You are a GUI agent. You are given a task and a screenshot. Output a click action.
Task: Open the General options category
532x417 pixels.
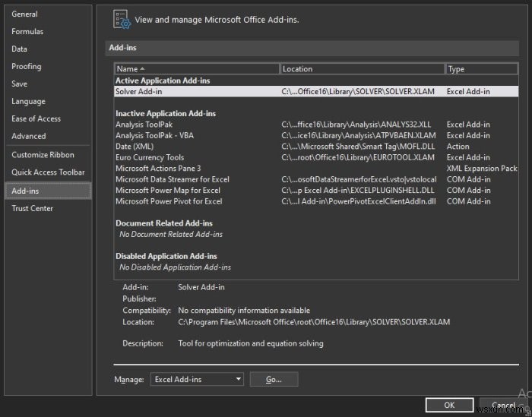(24, 14)
